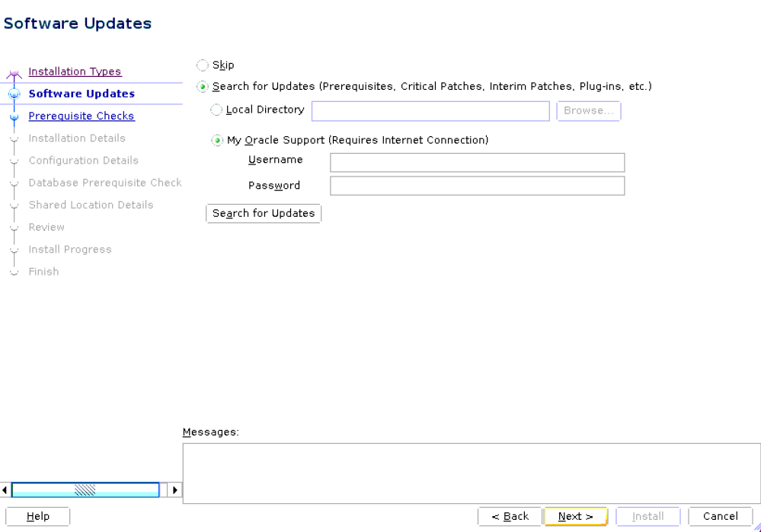Cancel the installation wizard
The image size is (761, 532).
(718, 516)
